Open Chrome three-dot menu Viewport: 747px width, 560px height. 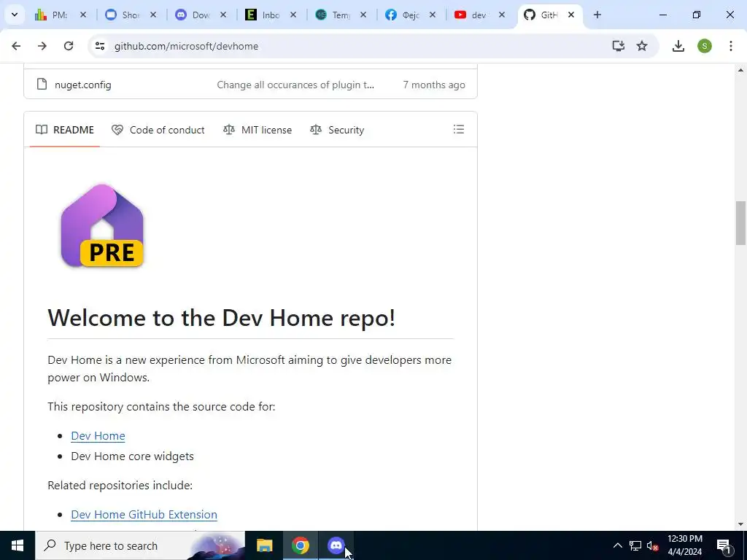(x=730, y=46)
